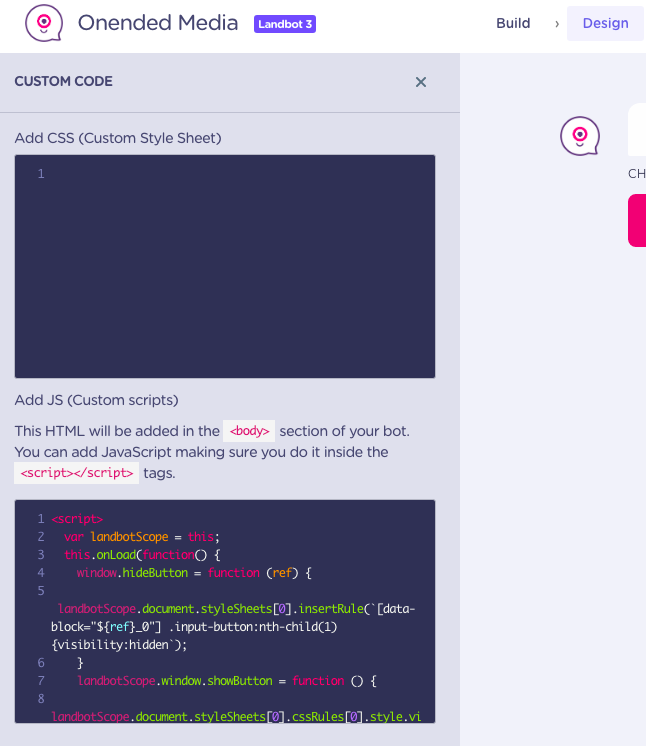Click the pink button in chat preview

tap(637, 220)
